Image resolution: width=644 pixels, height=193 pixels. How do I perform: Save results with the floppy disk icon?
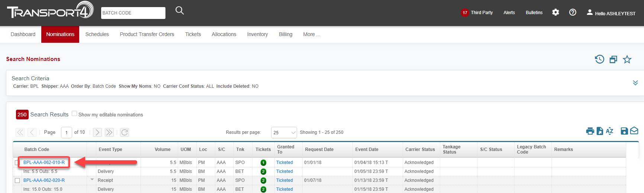click(x=624, y=131)
